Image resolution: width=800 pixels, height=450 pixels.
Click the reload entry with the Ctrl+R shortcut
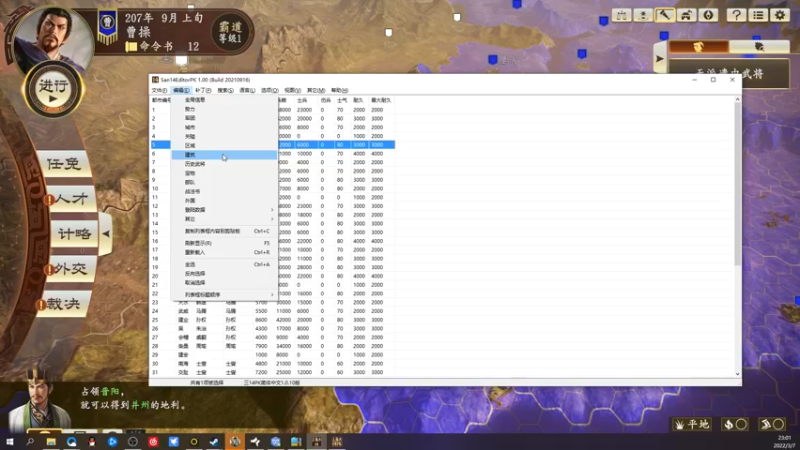(x=224, y=252)
